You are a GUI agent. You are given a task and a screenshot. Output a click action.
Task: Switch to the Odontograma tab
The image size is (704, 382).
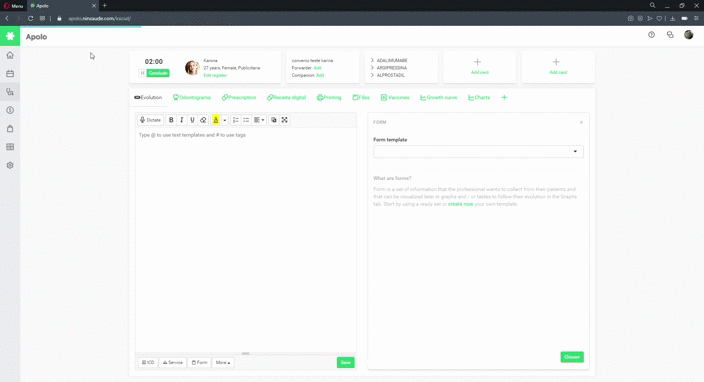point(192,97)
